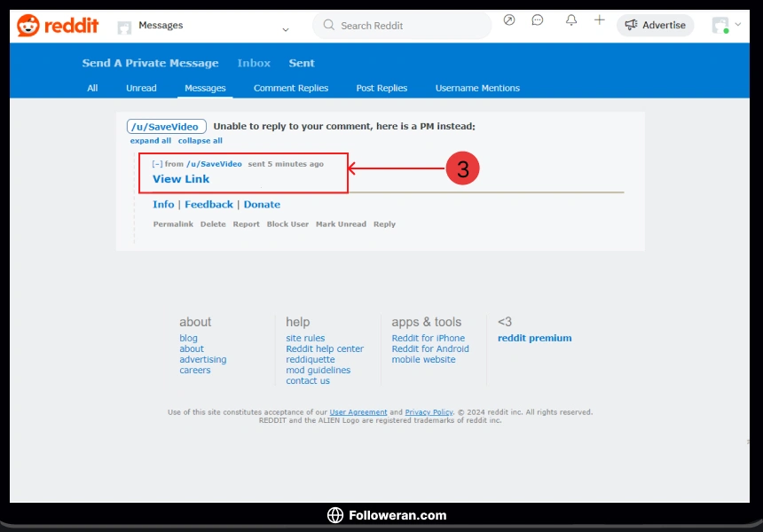
Task: Open the chat bubble icon
Action: point(538,20)
